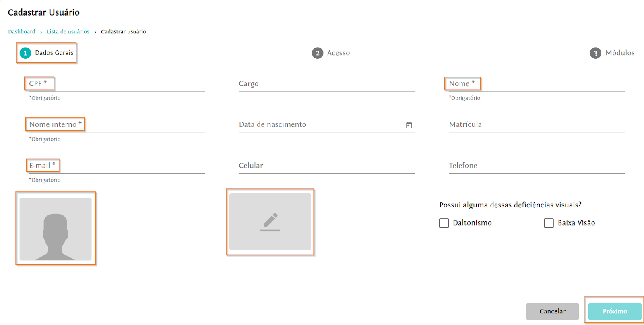644x325 pixels.
Task: Click the step 1 circle icon
Action: 25,53
